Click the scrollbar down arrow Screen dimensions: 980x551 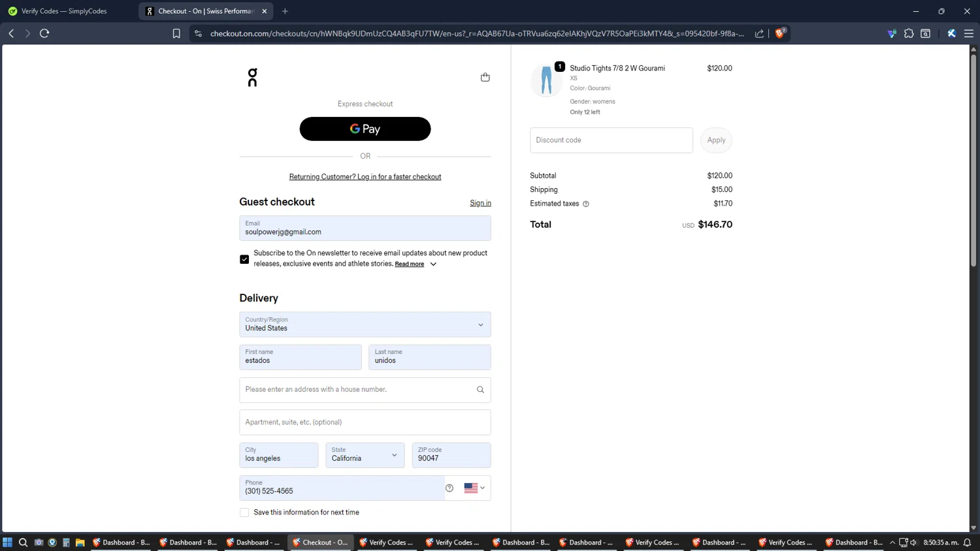point(973,527)
